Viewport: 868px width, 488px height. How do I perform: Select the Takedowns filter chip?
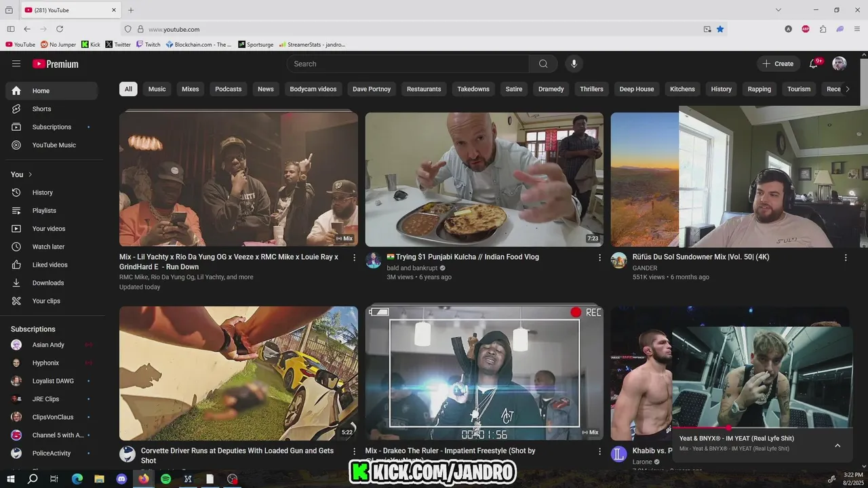click(x=473, y=89)
